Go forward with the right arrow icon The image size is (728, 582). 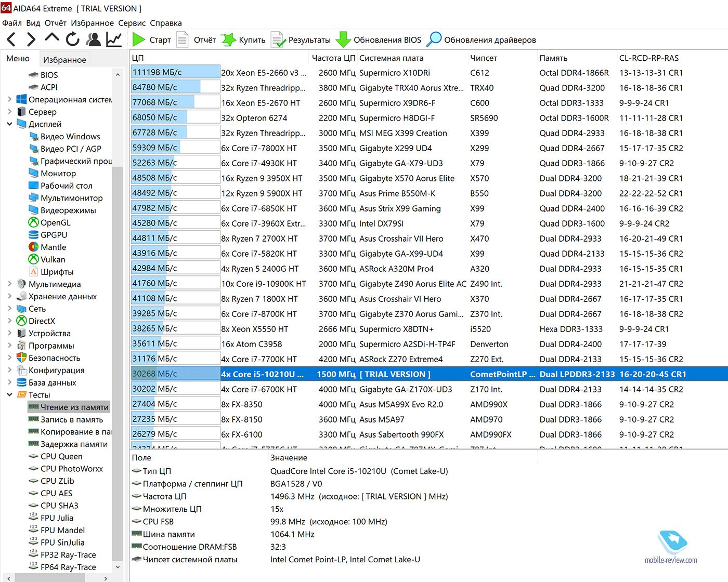31,39
